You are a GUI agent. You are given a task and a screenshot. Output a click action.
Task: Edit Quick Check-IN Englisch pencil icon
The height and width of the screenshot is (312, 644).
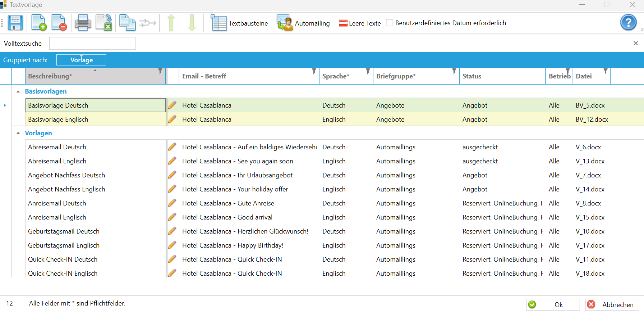pyautogui.click(x=172, y=273)
